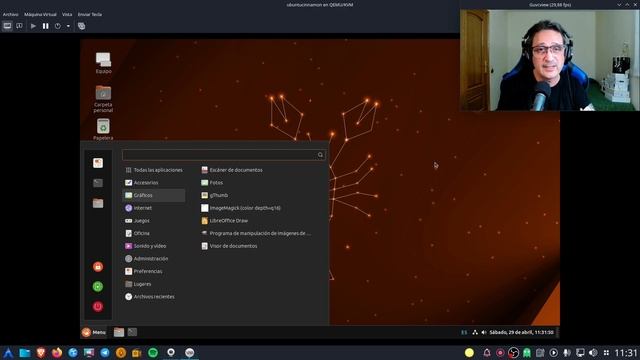Screen dimensions: 640x360
Task: Launch Escáner de documentos
Action: pyautogui.click(x=232, y=170)
